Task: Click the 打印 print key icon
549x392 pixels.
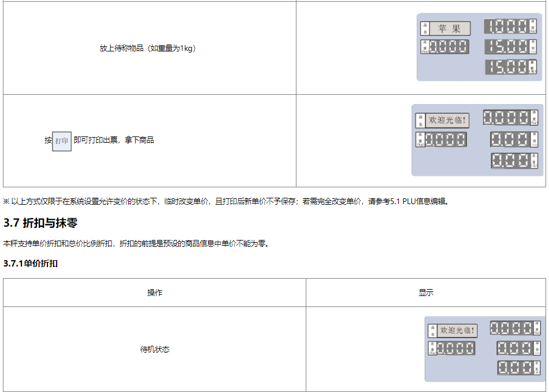Action: 62,140
